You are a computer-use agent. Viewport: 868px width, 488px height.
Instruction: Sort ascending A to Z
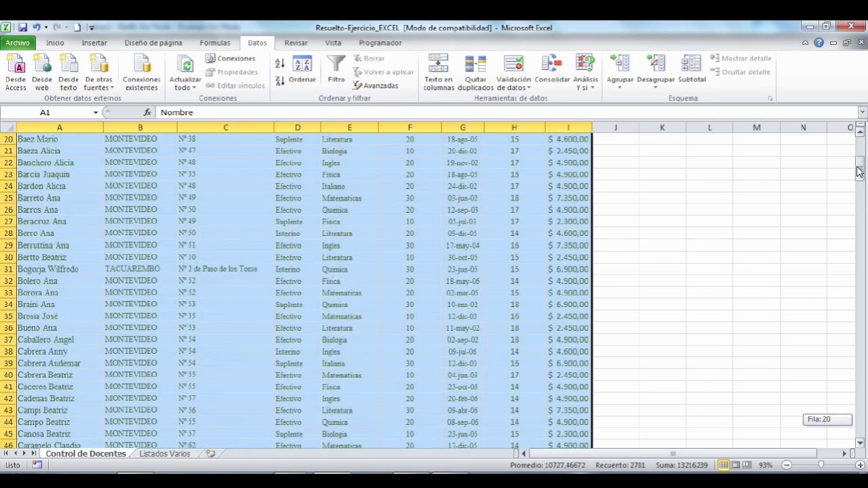point(280,63)
